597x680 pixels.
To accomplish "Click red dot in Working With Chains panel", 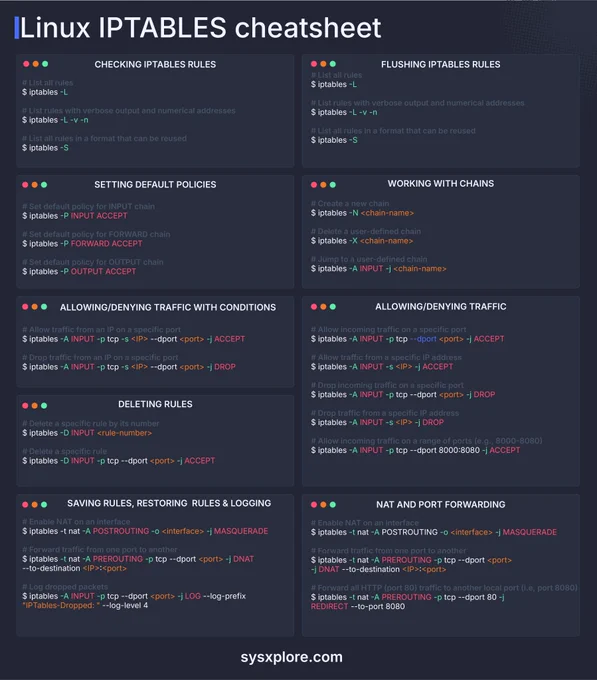I will coord(314,185).
